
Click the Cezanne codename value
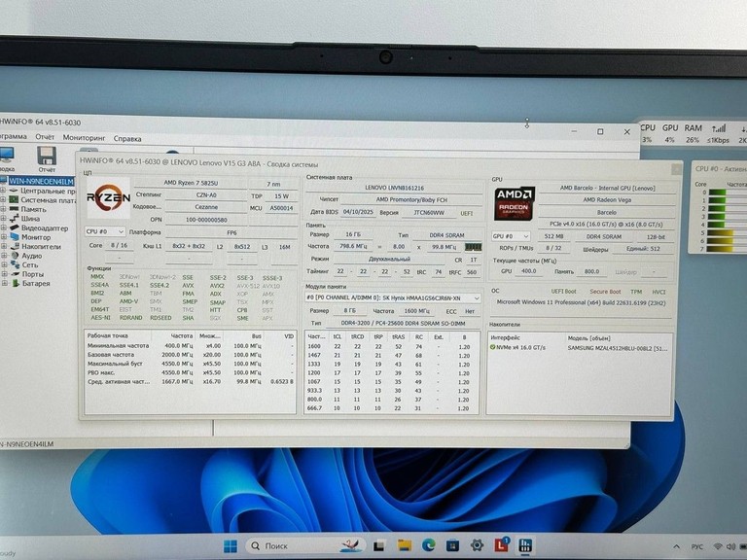[x=206, y=207]
